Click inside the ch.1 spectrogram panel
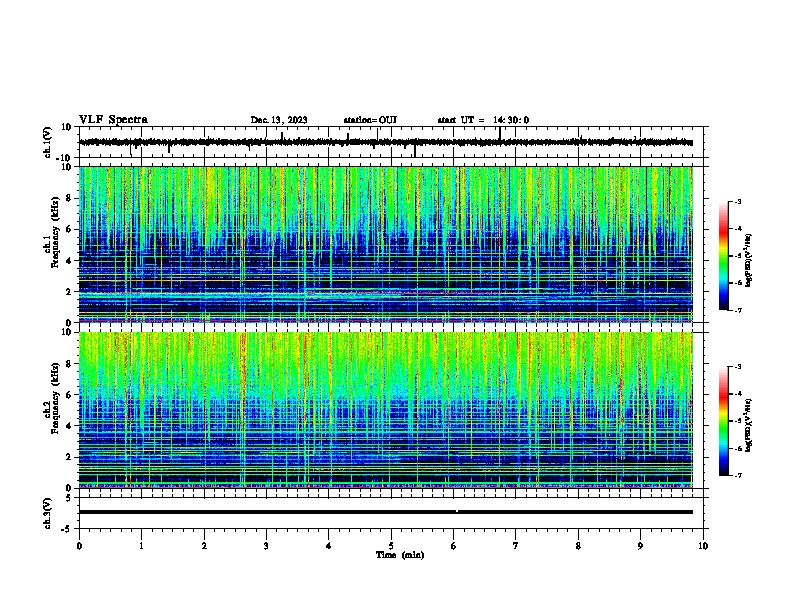The width and height of the screenshot is (792, 612). (386, 244)
